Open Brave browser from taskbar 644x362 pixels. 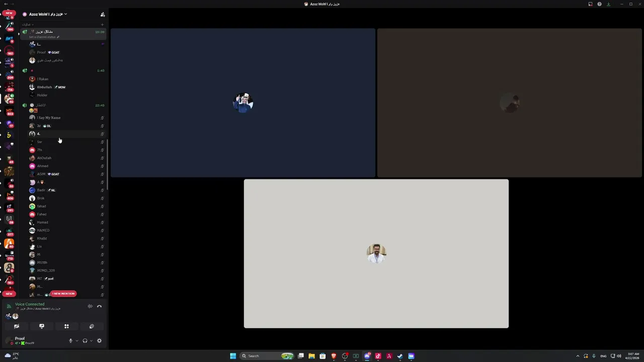[334, 356]
